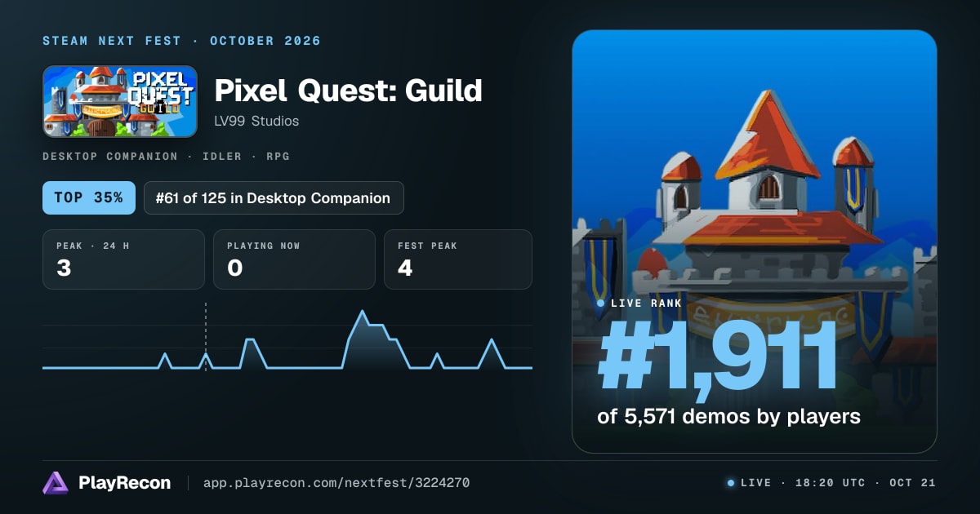Open the large castle artwork card
Screen dimensions: 980x514
[755, 241]
